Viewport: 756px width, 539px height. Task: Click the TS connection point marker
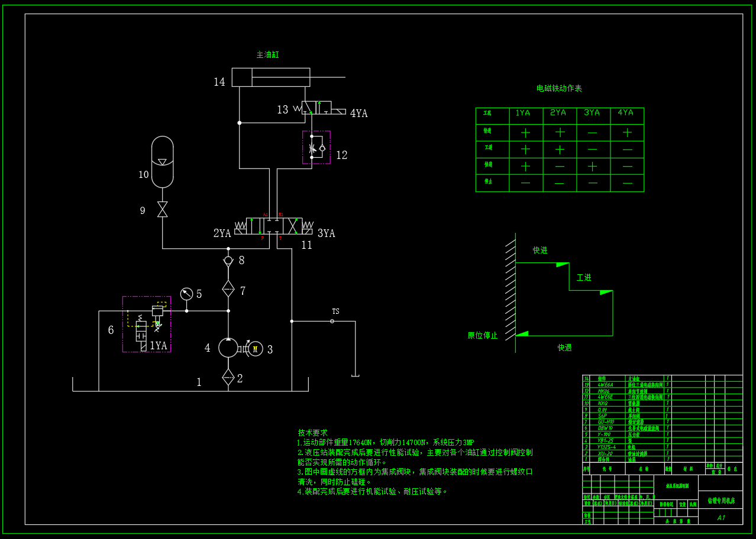click(x=332, y=321)
